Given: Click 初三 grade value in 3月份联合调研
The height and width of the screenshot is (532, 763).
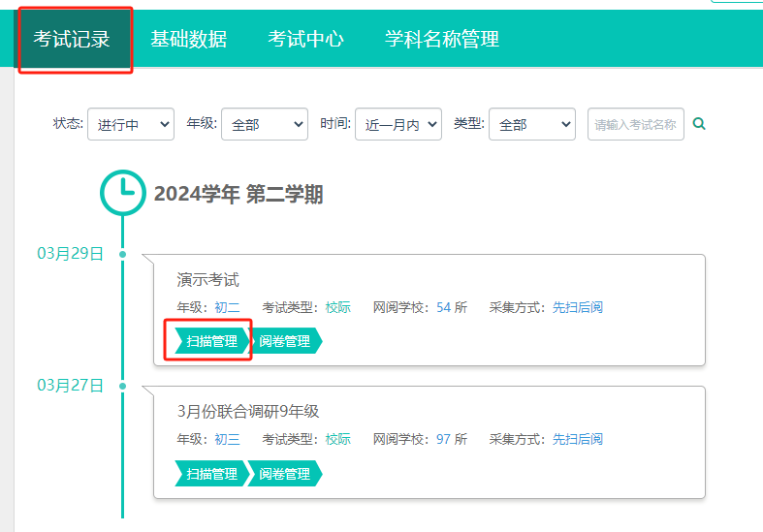Looking at the screenshot, I should 227,439.
